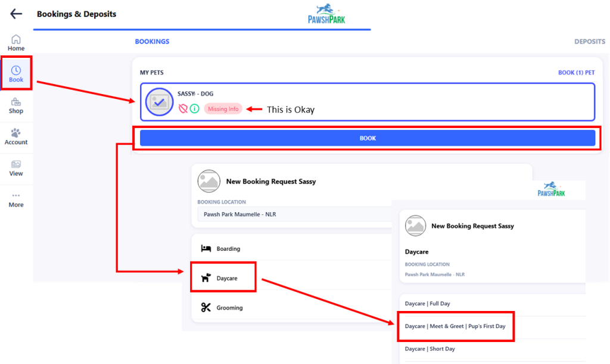Click Pawsh Park Maumelle - NLR in Daycare panel

pos(434,275)
